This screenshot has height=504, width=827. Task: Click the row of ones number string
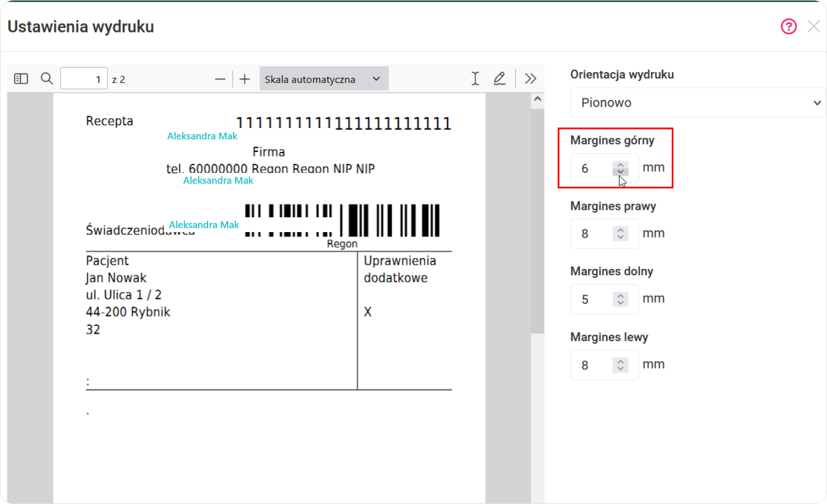pyautogui.click(x=344, y=123)
